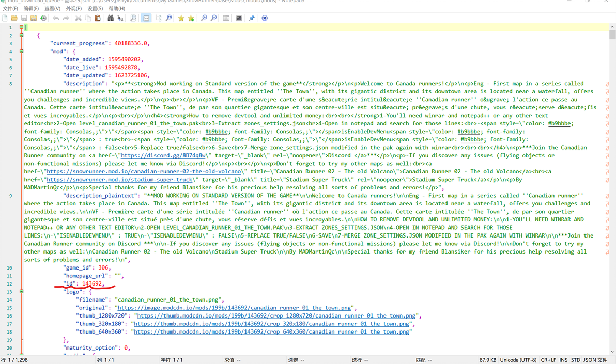Click the 行 1 / 1,298 status entry

(x=14, y=360)
